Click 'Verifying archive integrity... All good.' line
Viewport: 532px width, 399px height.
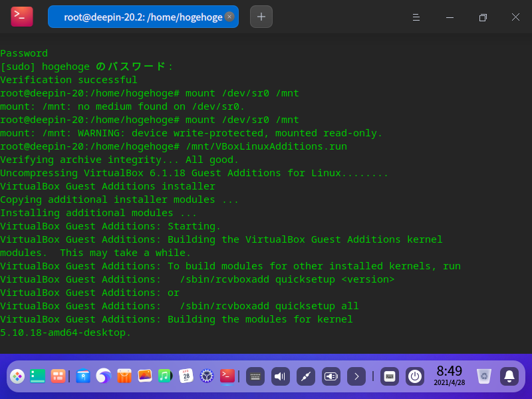pyautogui.click(x=120, y=160)
